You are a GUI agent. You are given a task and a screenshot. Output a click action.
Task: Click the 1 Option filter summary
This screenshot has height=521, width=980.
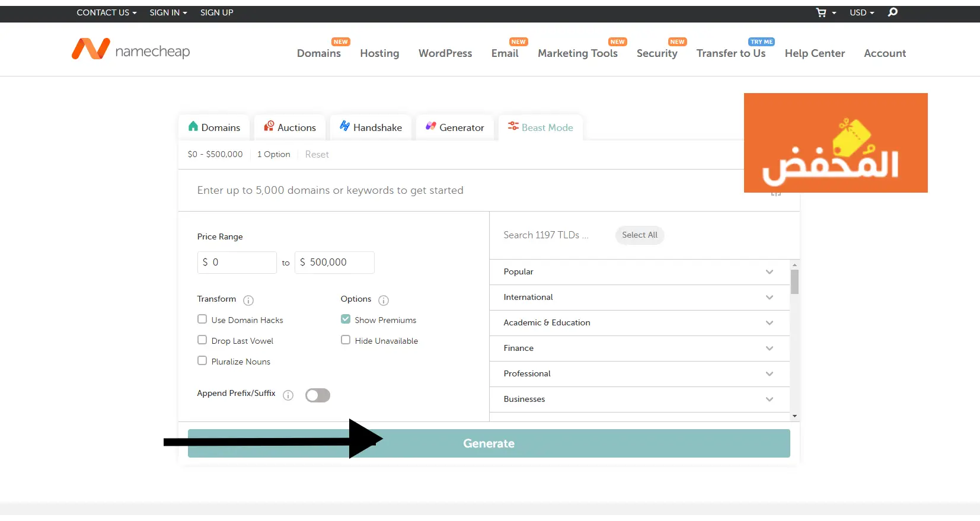tap(274, 154)
